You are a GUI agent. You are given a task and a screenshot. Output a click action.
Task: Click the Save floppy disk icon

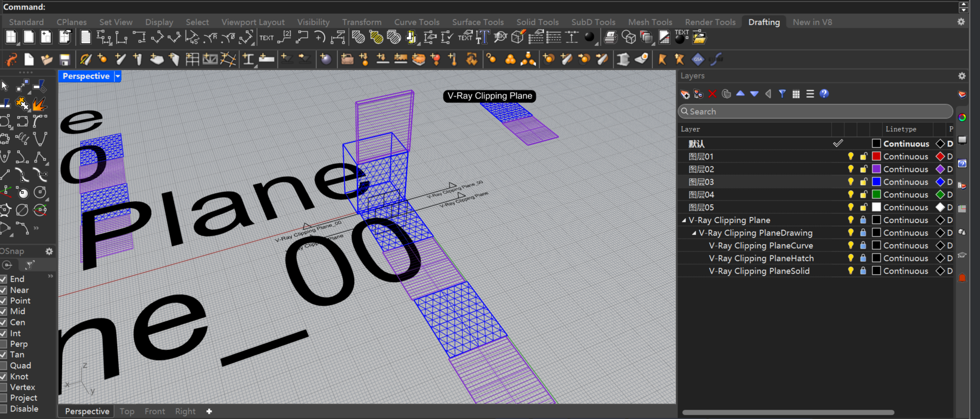point(65,59)
